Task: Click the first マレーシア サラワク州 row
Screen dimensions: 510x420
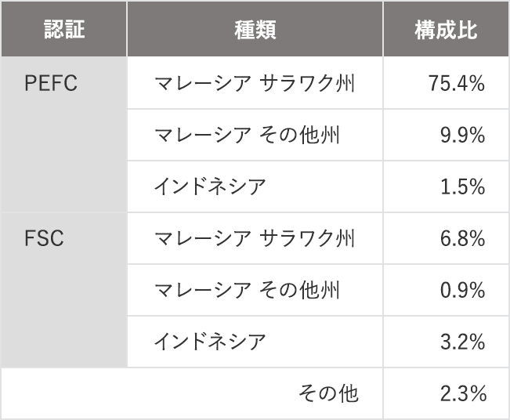Action: [255, 83]
